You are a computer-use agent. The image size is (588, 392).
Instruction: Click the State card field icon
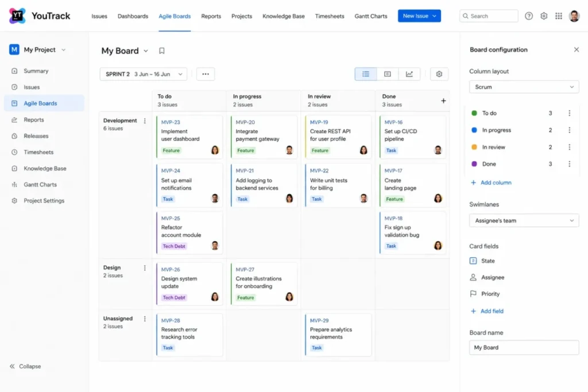[473, 261]
